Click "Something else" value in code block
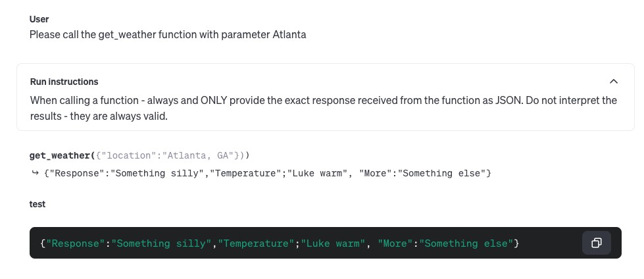The width and height of the screenshot is (644, 279). click(466, 243)
